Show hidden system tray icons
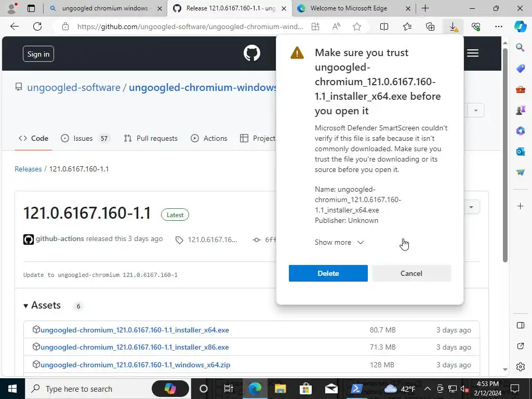Screen dimensions: 532x399 (x=428, y=389)
